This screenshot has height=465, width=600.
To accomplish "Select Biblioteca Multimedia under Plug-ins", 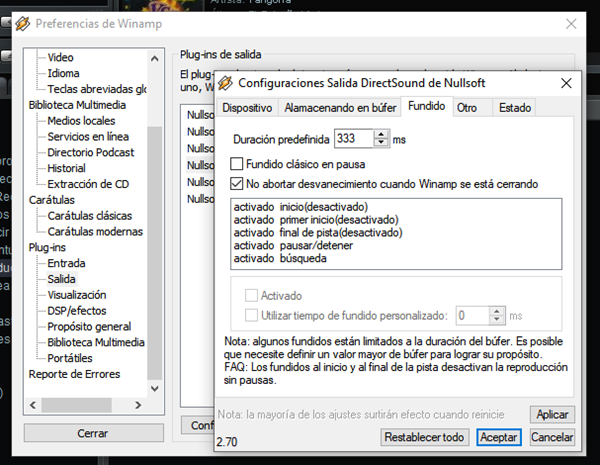I will click(96, 342).
